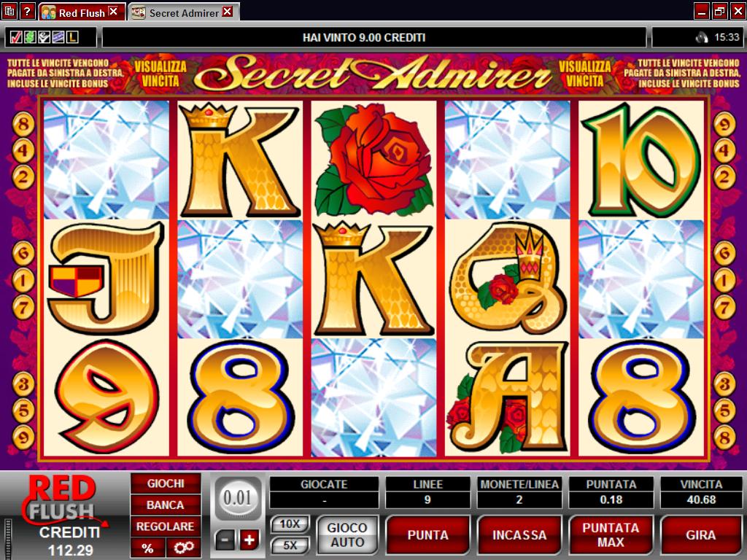Open the percent statistics icon
This screenshot has width=747, height=560.
[x=147, y=548]
